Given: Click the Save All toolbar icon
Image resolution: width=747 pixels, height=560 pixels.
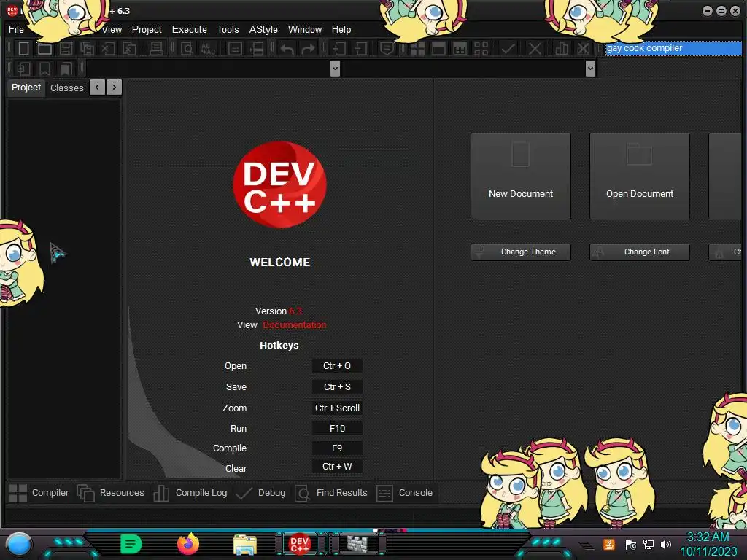Looking at the screenshot, I should coord(87,49).
